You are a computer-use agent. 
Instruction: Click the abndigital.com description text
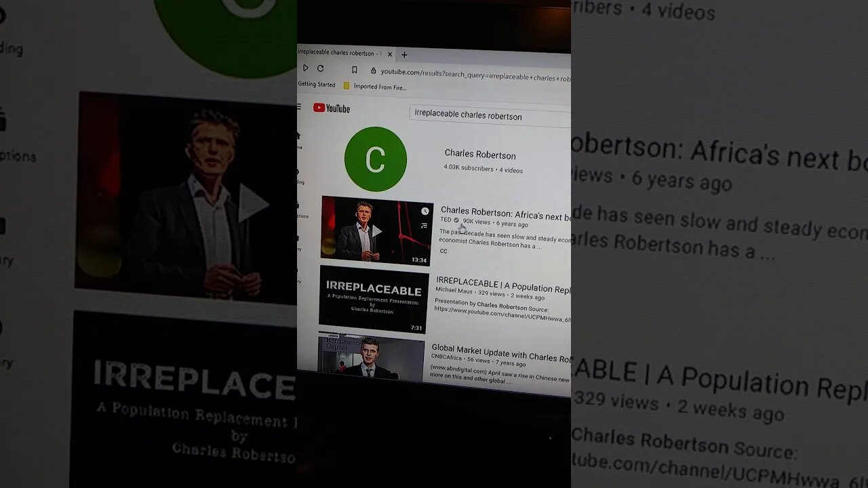coord(500,375)
